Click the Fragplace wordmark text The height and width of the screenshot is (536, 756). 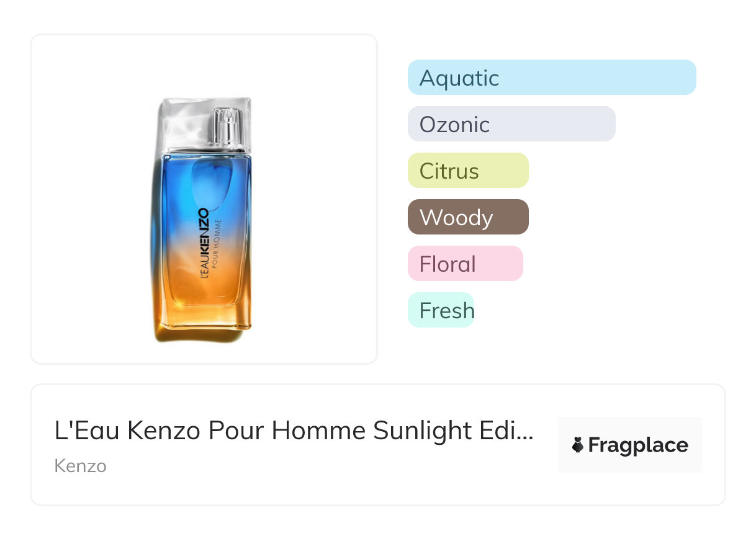638,445
